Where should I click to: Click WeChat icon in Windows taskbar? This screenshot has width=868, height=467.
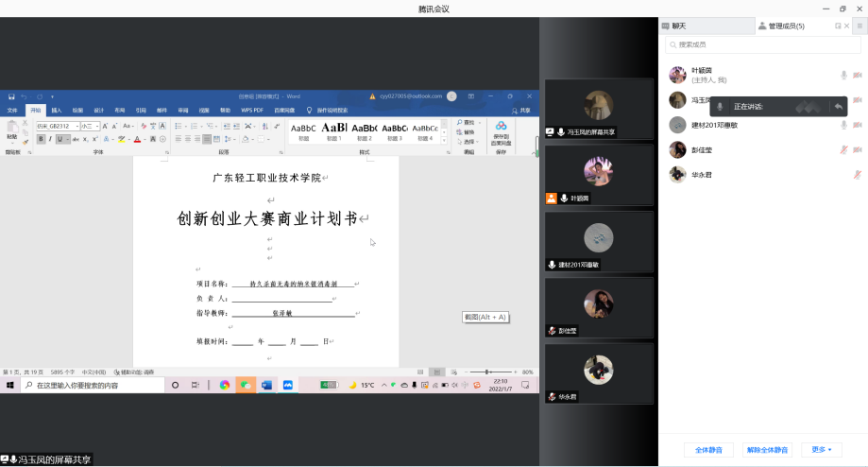point(245,385)
